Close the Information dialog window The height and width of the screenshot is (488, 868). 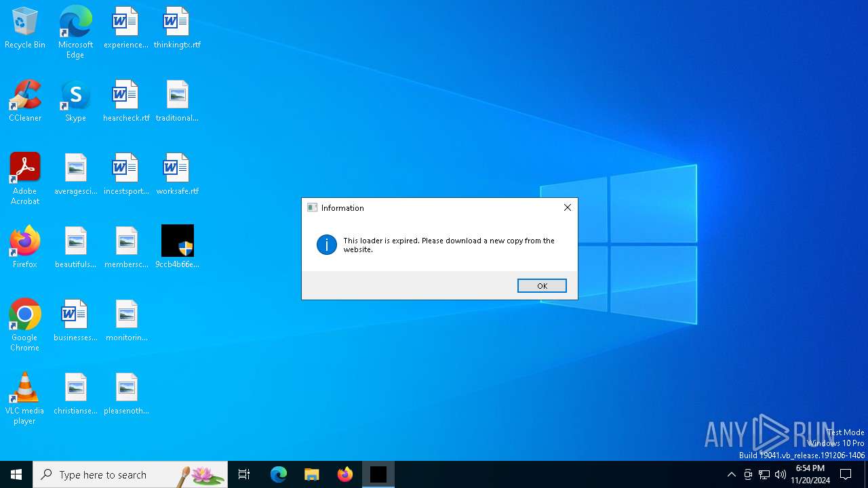pos(568,207)
